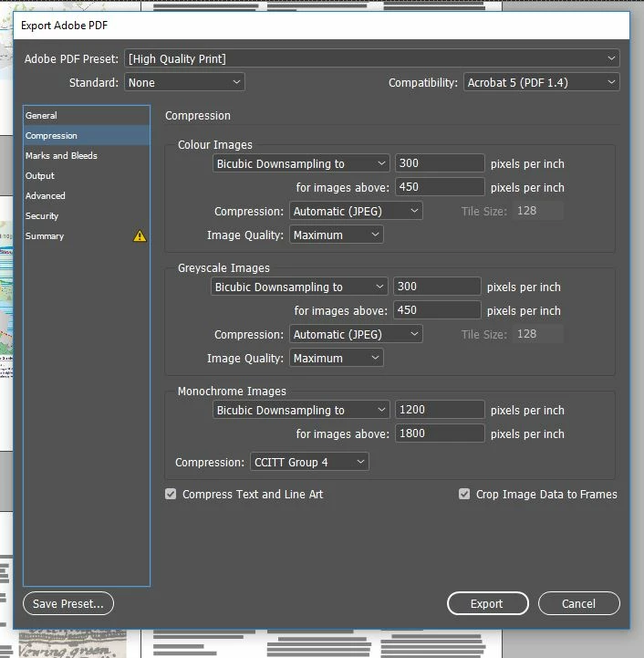644x658 pixels.
Task: Open Colour Images Image Quality dropdown
Action: tap(336, 235)
